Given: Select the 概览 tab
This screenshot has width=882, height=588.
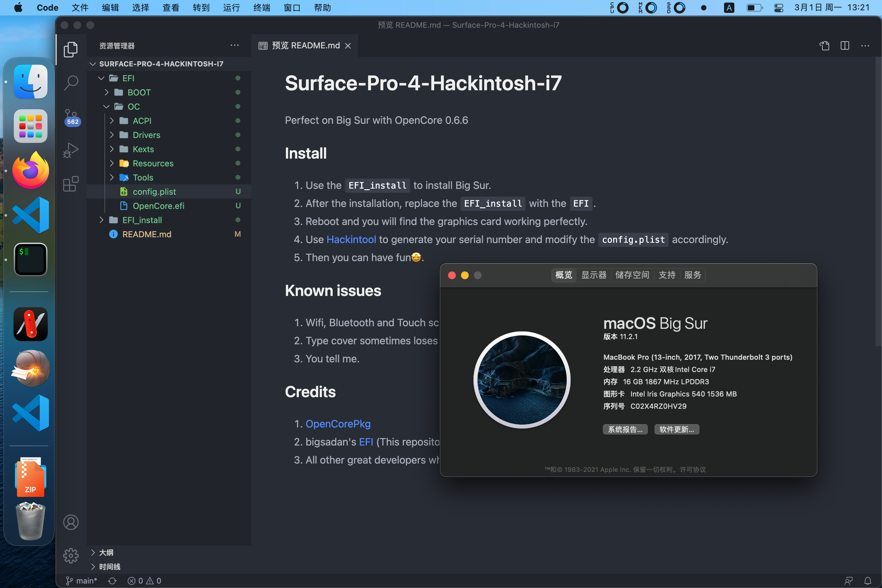Looking at the screenshot, I should point(563,275).
